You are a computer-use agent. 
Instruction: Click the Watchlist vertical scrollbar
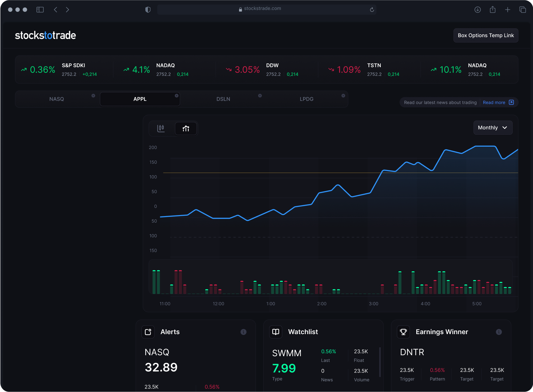(380, 362)
